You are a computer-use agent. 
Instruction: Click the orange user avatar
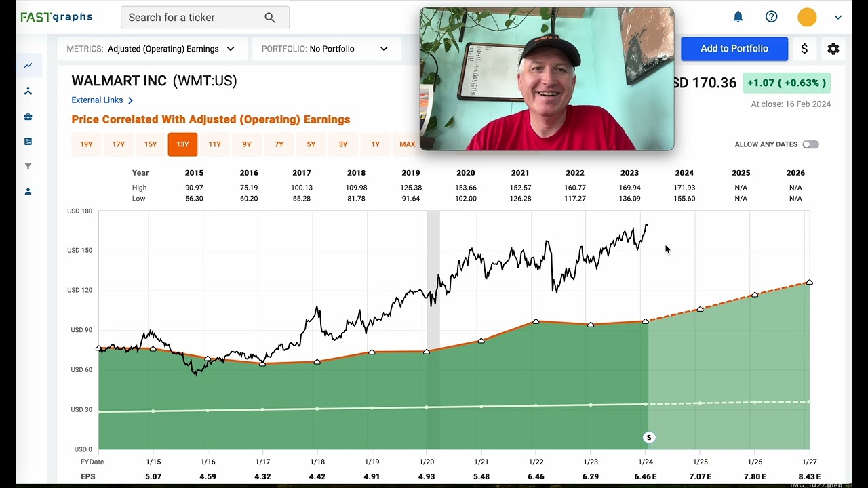point(807,17)
